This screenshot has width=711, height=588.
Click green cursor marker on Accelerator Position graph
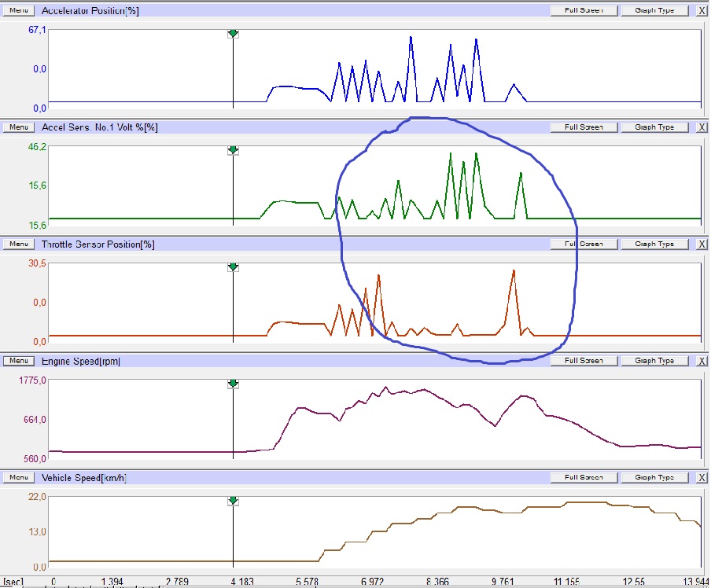click(233, 33)
